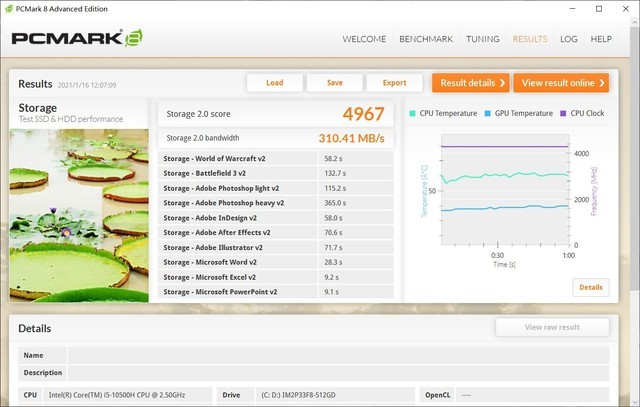Click the Export button
The width and height of the screenshot is (640, 407).
tap(394, 83)
